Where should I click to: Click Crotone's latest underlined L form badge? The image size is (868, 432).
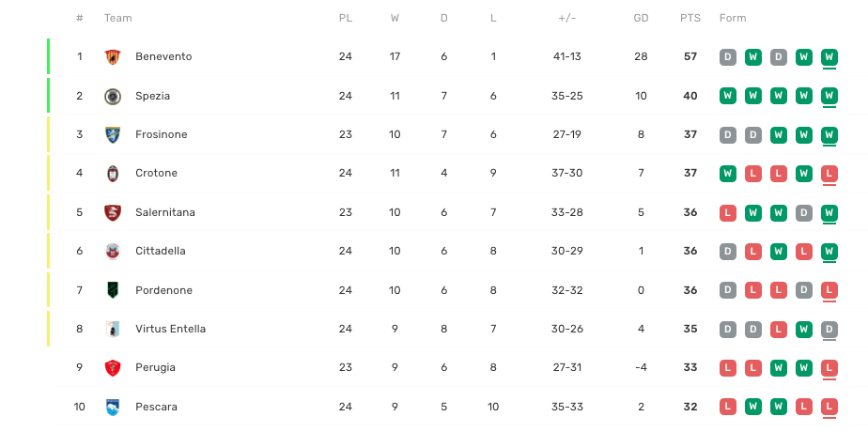(x=829, y=173)
